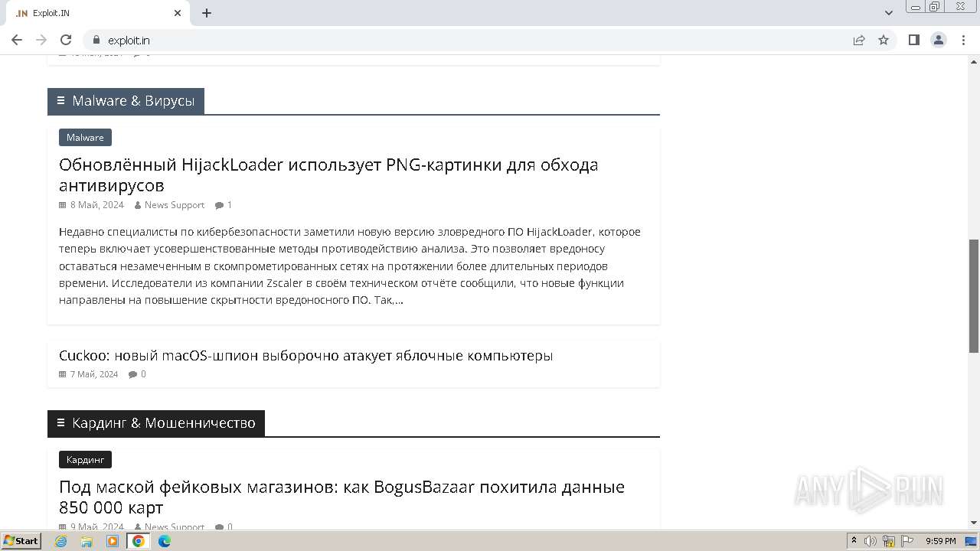Open the HijackLoader PNG article headline
This screenshot has width=980, height=551.
[328, 174]
